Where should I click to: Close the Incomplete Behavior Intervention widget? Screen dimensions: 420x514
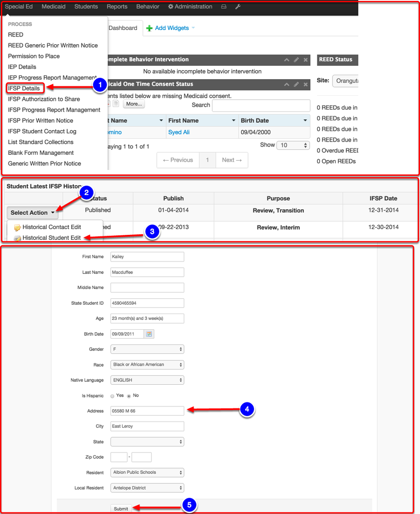[306, 59]
